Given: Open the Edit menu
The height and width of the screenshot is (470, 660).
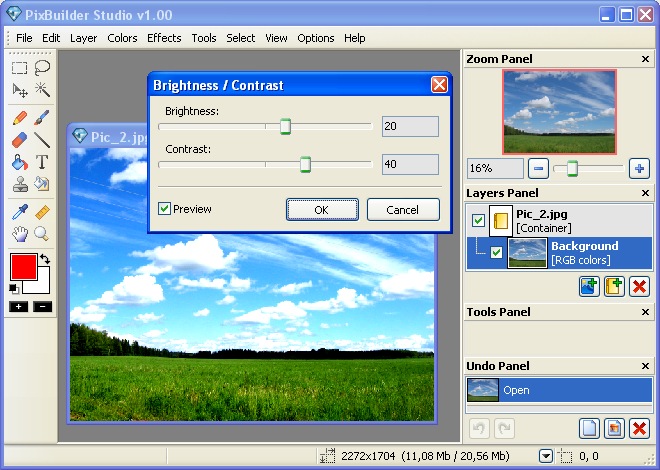Looking at the screenshot, I should pyautogui.click(x=51, y=38).
